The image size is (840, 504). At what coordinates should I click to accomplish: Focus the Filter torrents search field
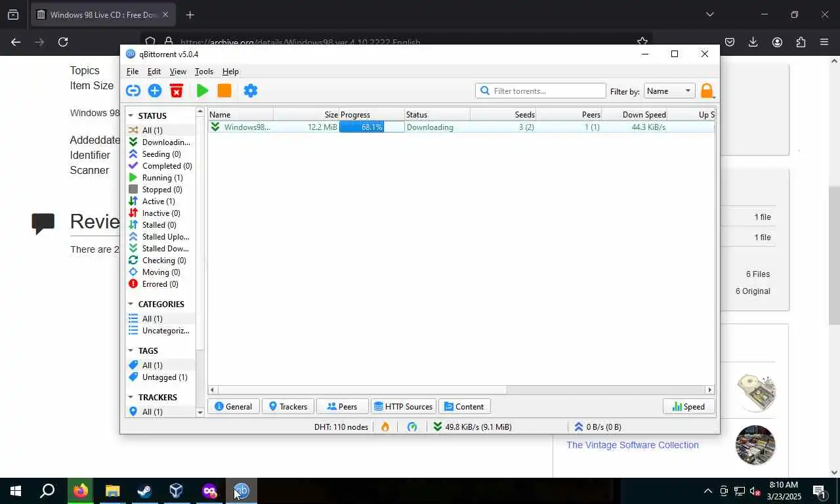tap(541, 91)
